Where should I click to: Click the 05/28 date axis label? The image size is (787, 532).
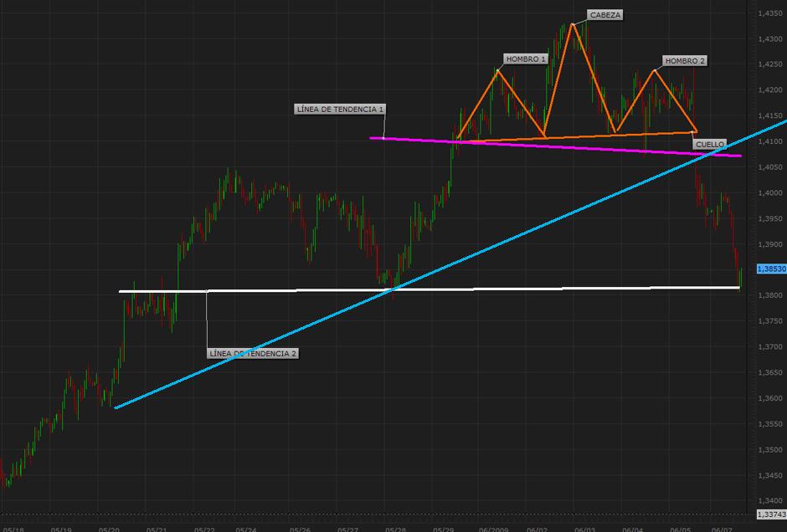[x=395, y=529]
